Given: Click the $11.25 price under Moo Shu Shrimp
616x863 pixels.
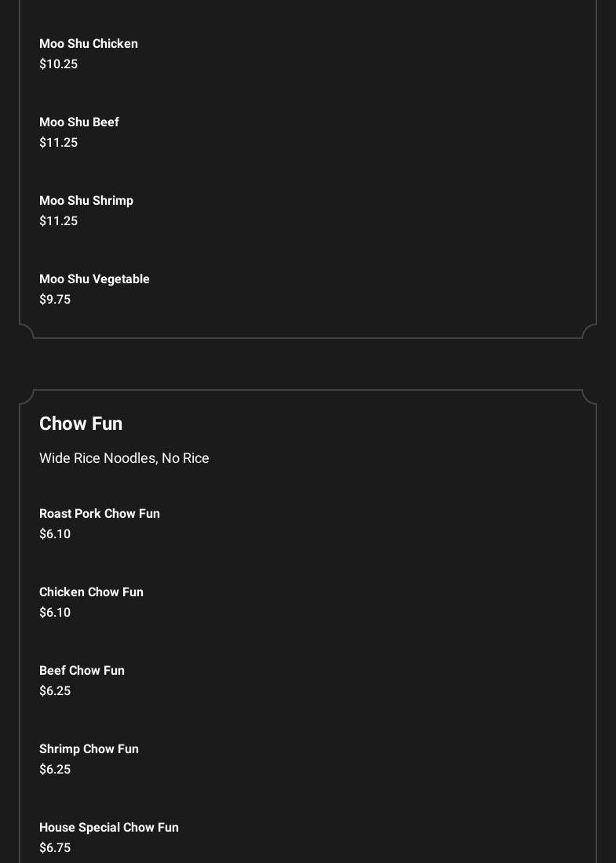Looking at the screenshot, I should 58,221.
